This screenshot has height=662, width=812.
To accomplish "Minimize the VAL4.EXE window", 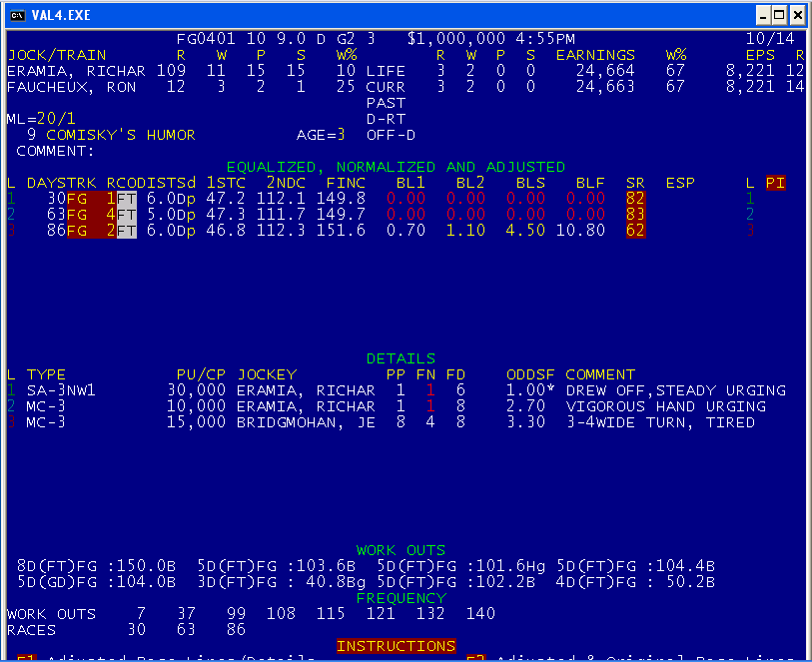I will point(762,16).
